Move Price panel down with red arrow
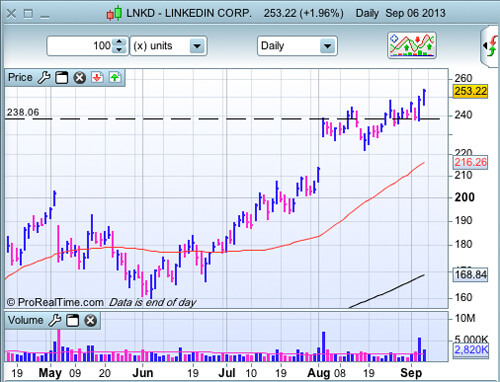Screen dimensions: 500x382 coord(97,77)
